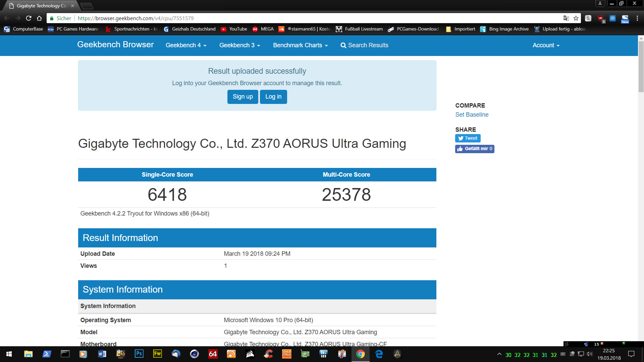The height and width of the screenshot is (362, 644).
Task: Reload the page with the refresh icon
Action: (29, 18)
